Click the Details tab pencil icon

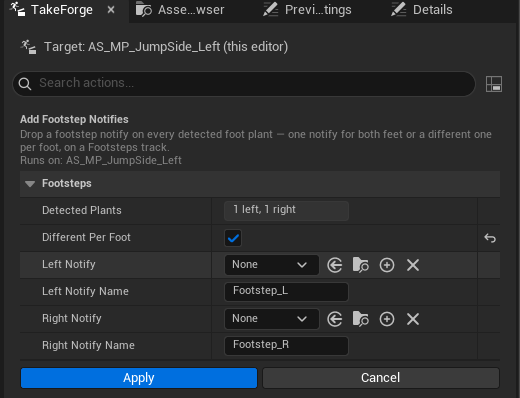(x=398, y=9)
